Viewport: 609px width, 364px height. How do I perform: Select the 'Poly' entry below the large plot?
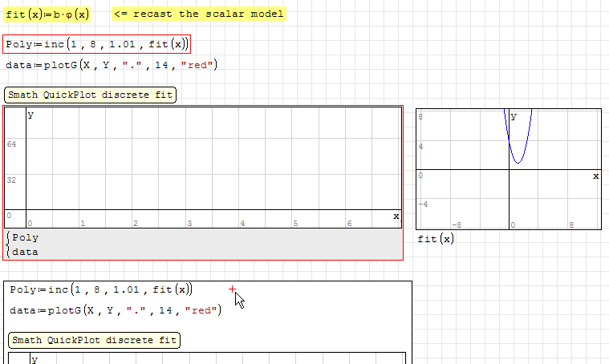[26, 237]
